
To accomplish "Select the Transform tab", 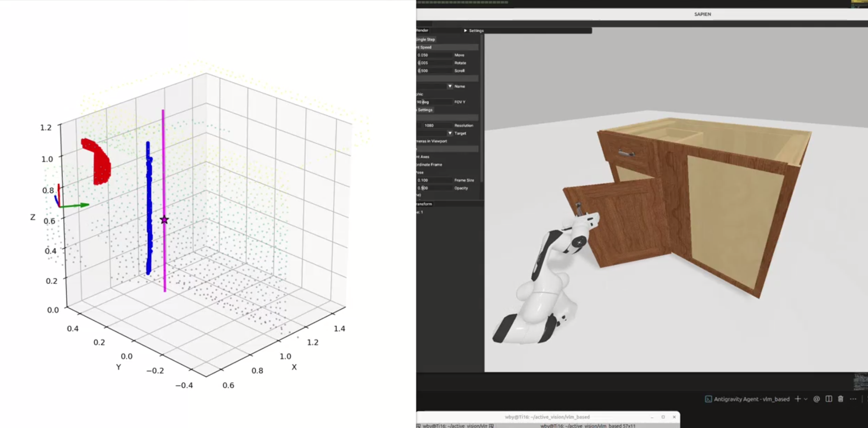I will 424,204.
